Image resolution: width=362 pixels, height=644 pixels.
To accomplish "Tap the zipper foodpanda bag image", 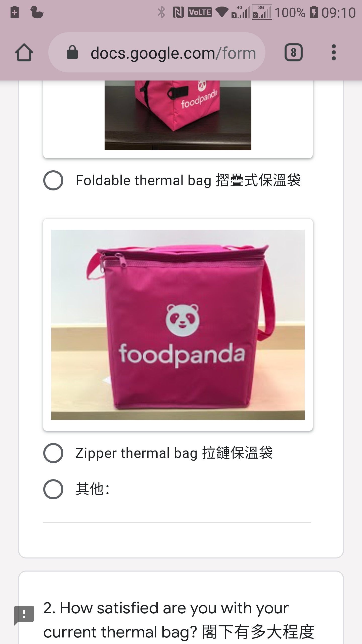I will pos(178,325).
